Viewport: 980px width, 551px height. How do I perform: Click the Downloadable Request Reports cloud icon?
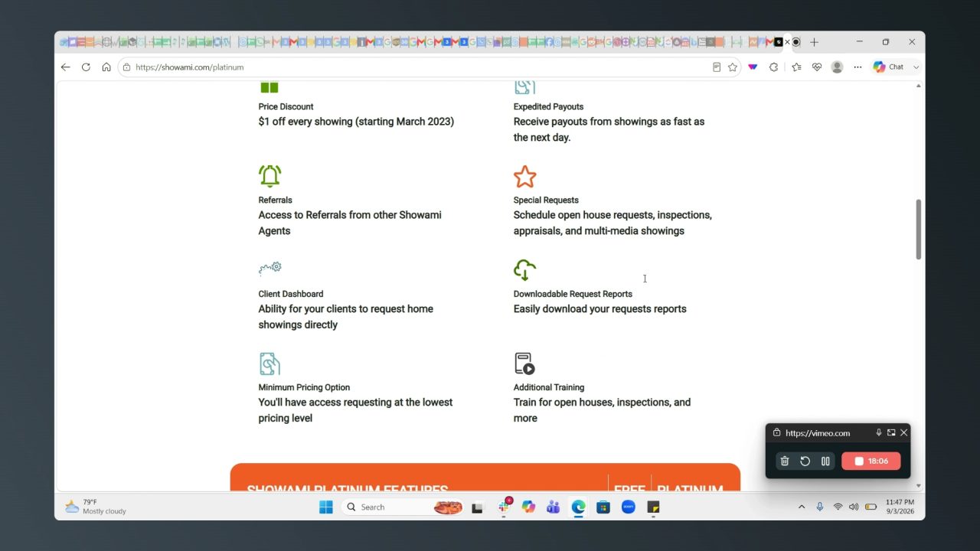pos(524,270)
